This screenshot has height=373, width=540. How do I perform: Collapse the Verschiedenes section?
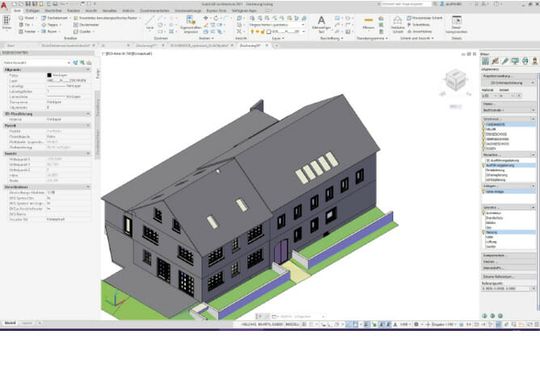[88, 187]
